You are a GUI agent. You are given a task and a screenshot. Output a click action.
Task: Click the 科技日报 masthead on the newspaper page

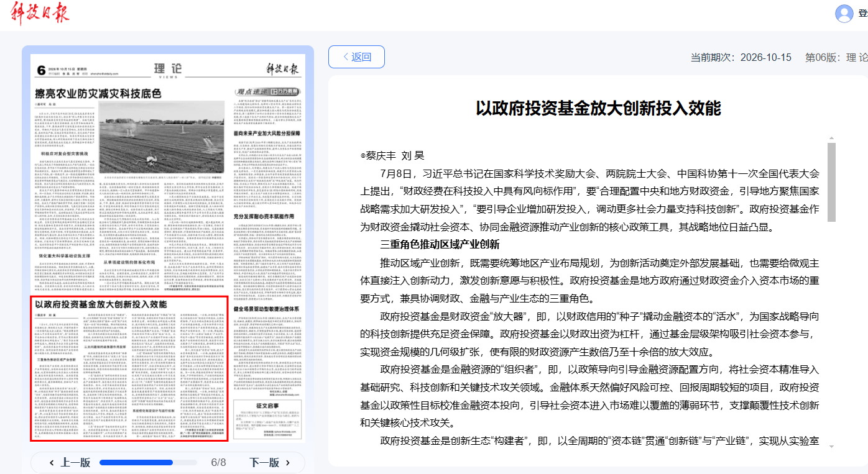(x=280, y=68)
